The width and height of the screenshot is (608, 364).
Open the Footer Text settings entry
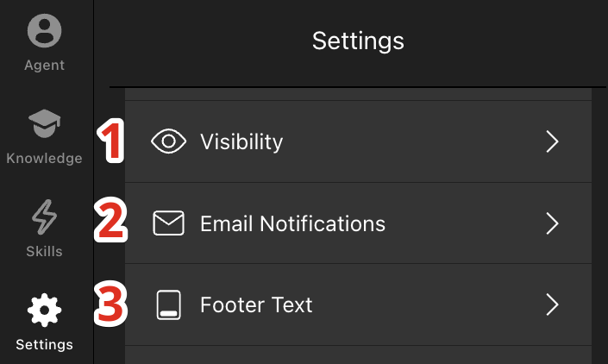[x=358, y=304]
